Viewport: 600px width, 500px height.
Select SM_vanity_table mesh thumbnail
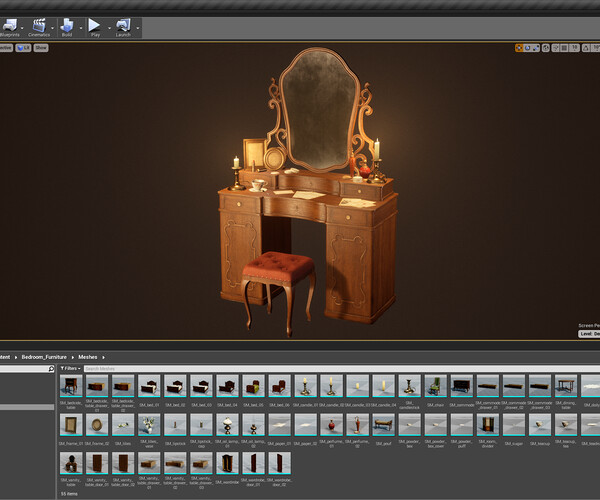point(71,463)
